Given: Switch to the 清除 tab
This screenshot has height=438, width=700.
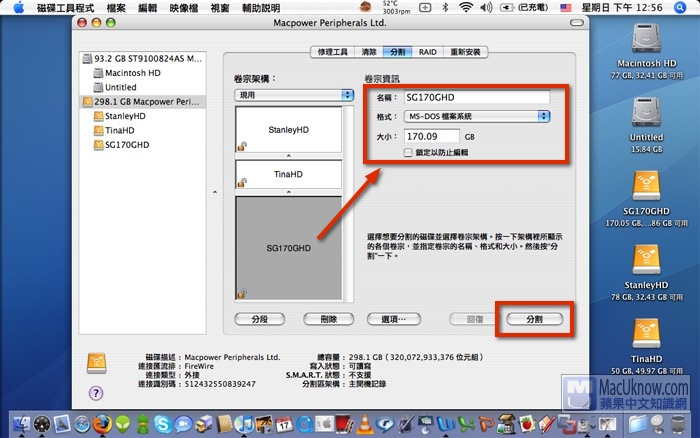Looking at the screenshot, I should (369, 52).
